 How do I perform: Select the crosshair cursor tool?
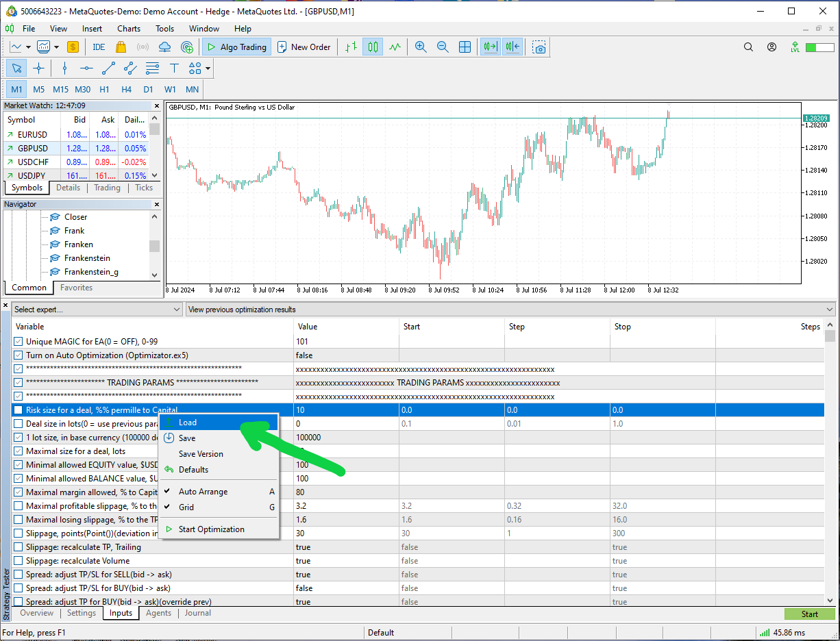point(38,68)
